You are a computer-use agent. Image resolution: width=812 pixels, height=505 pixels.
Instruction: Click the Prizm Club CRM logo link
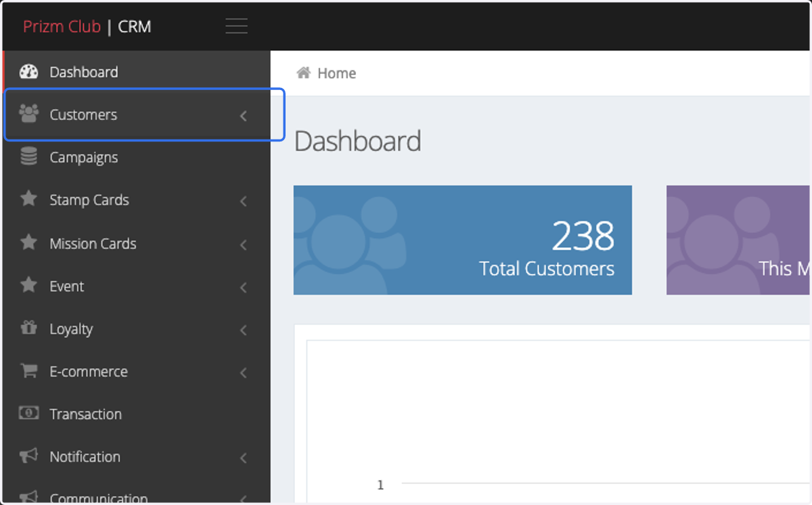(x=87, y=27)
